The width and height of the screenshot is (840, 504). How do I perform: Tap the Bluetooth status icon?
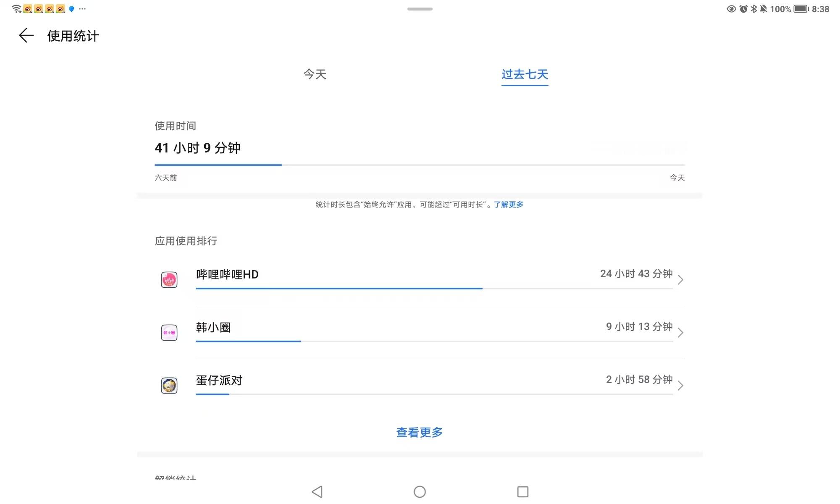(754, 9)
